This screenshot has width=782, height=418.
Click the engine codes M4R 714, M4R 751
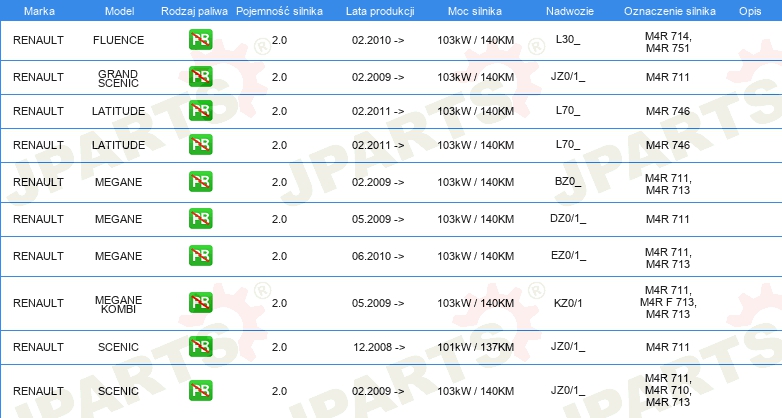(x=668, y=42)
